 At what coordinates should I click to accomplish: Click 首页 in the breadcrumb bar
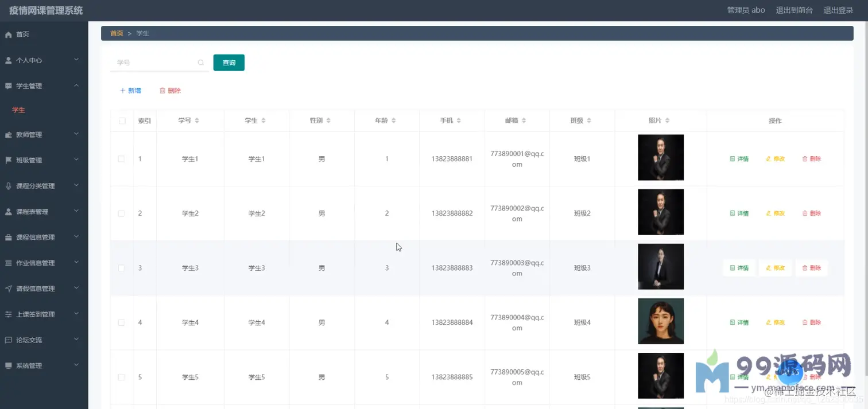pos(117,34)
